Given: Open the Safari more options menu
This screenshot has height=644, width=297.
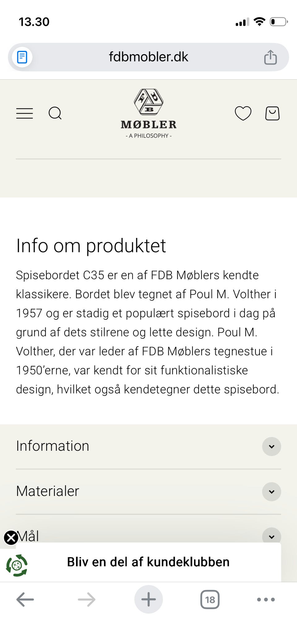Looking at the screenshot, I should point(265,599).
